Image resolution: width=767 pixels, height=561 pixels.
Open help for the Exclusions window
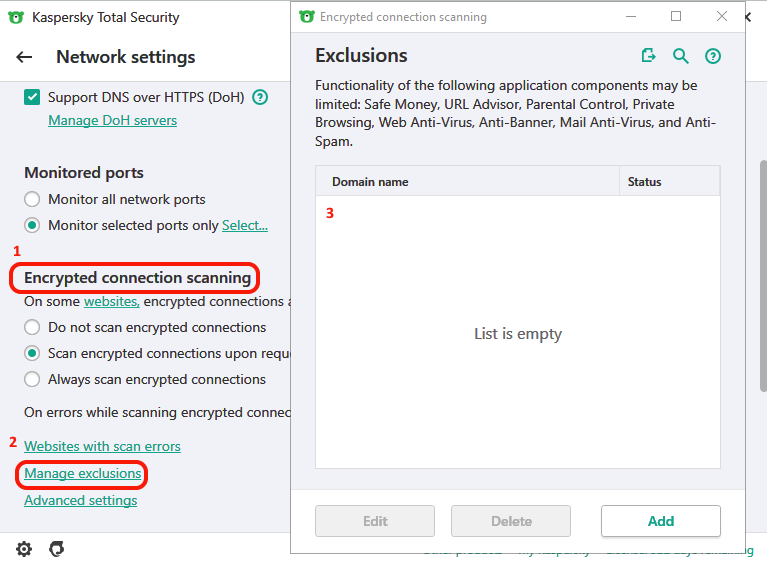click(713, 56)
